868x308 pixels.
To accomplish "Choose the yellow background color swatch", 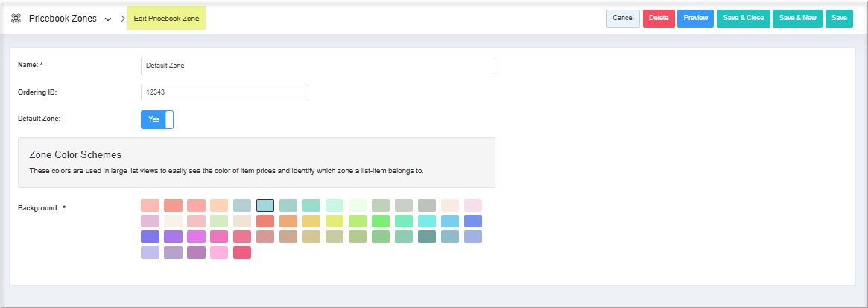I will pos(335,221).
